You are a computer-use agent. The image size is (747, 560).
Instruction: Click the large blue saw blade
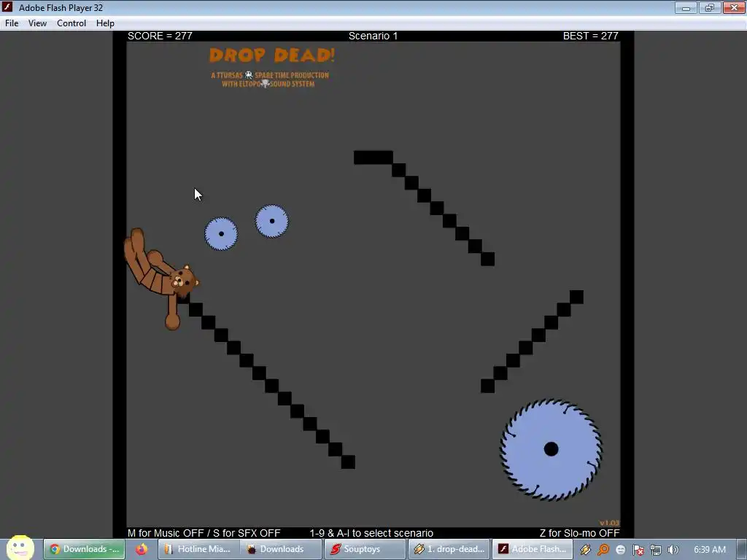click(x=551, y=449)
